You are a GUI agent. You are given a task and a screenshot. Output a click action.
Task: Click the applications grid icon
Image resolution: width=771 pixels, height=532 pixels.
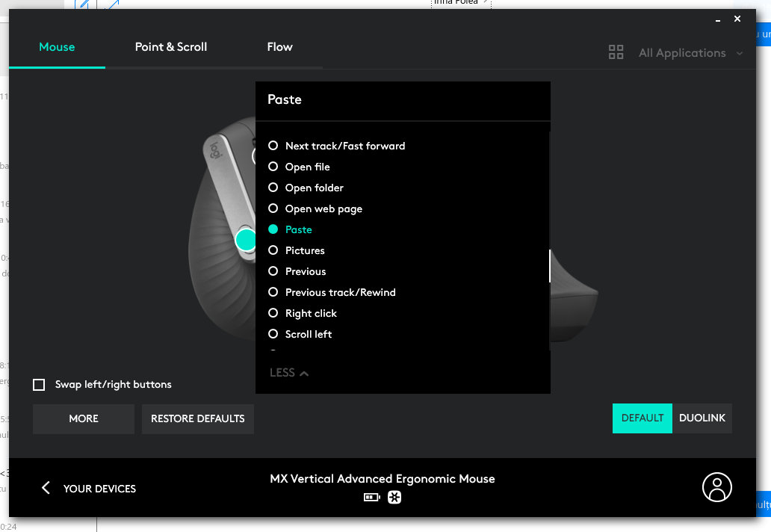(x=616, y=52)
